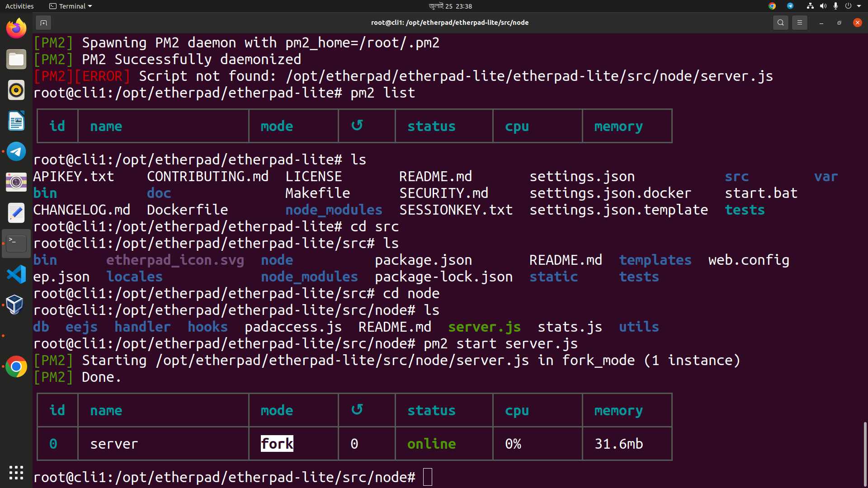Viewport: 868px width, 488px height.
Task: Launch Rhythmbox music player from dock
Action: (16, 90)
